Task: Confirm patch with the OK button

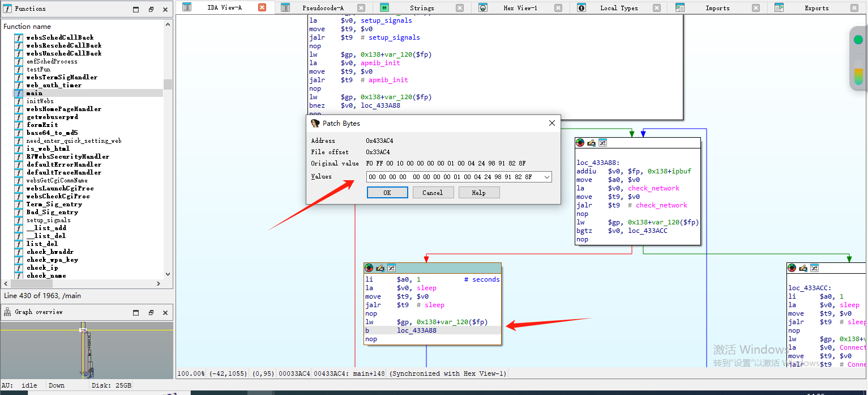Action: click(387, 193)
